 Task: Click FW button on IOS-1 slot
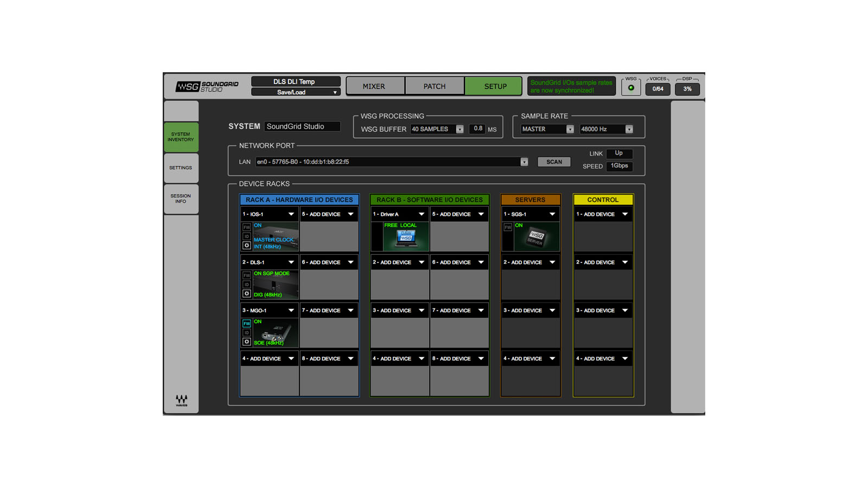point(247,227)
